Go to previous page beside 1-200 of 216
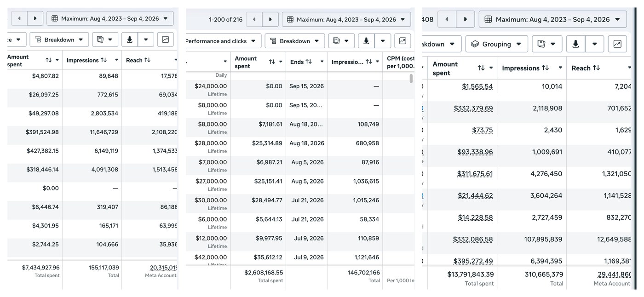This screenshot has width=644, height=297. [254, 19]
